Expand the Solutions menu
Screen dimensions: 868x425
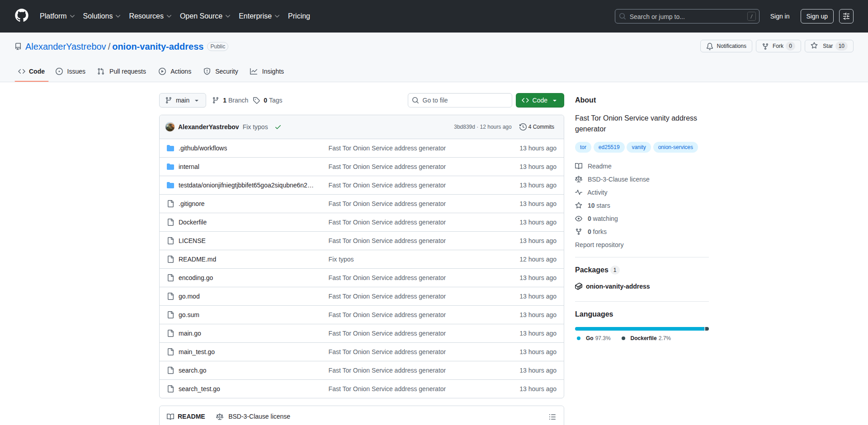(x=102, y=16)
